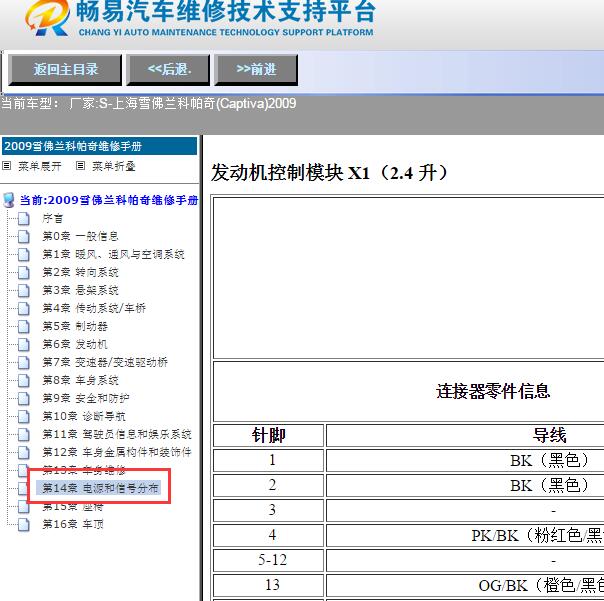Click the page icon beside 第2章
Screen dimensions: 604x601
23,272
